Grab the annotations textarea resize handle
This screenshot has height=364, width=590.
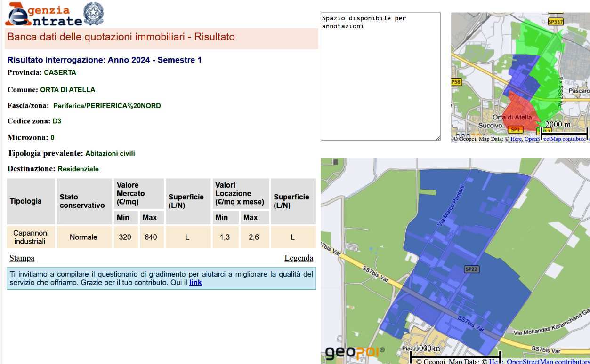pos(438,138)
